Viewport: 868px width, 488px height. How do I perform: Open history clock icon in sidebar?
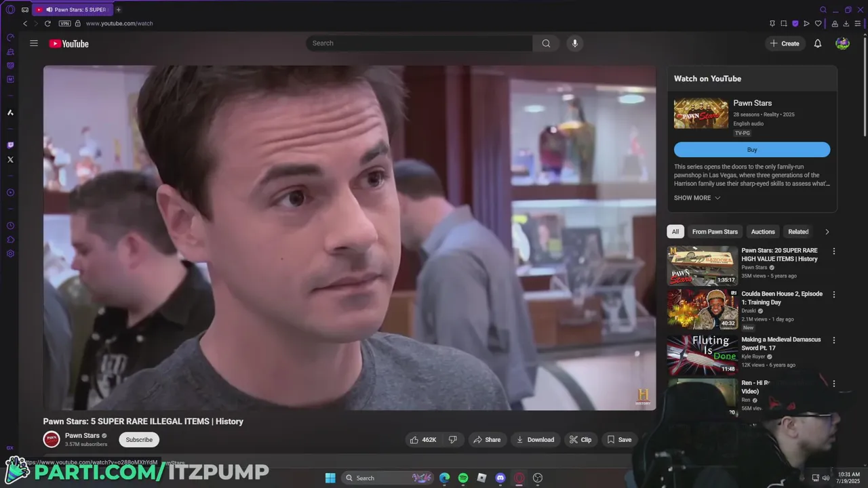pyautogui.click(x=10, y=226)
